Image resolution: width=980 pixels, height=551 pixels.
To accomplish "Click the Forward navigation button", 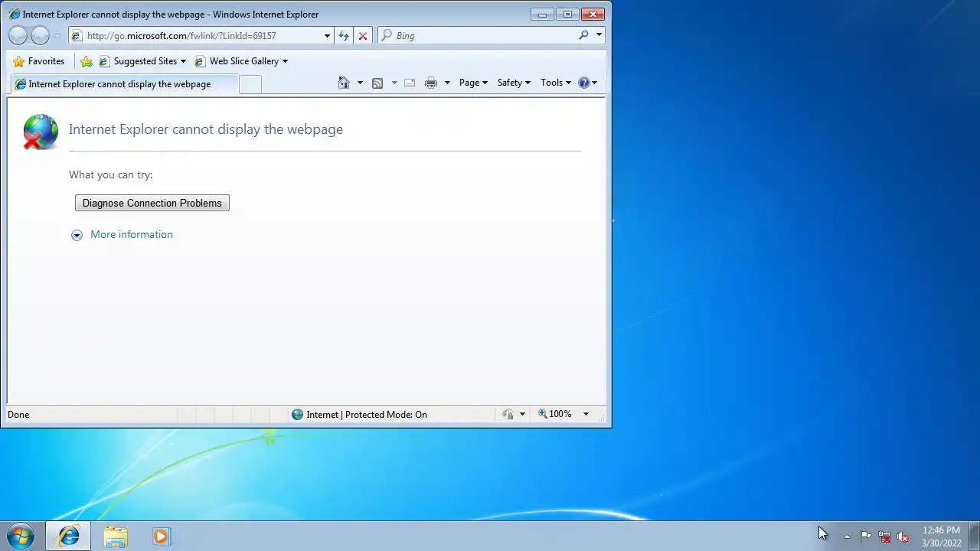I will (40, 35).
